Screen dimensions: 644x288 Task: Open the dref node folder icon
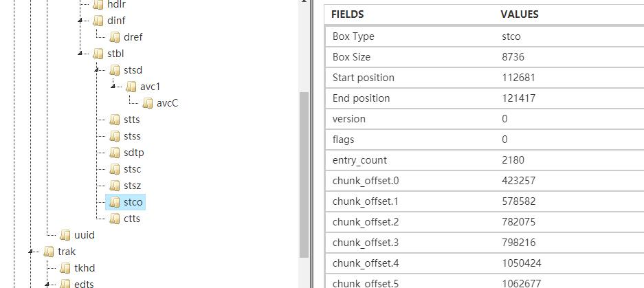click(115, 37)
